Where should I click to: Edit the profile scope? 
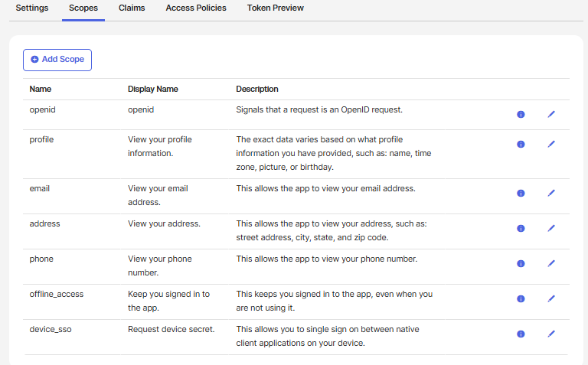[551, 145]
